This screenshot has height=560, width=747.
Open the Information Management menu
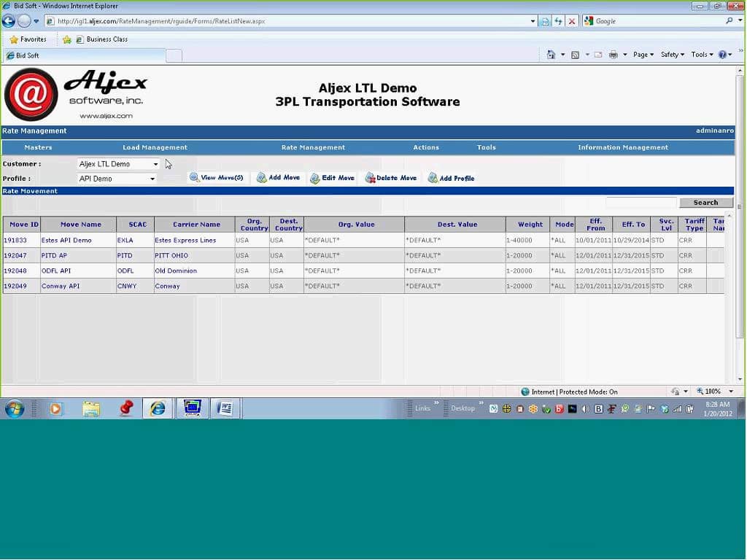tap(623, 147)
